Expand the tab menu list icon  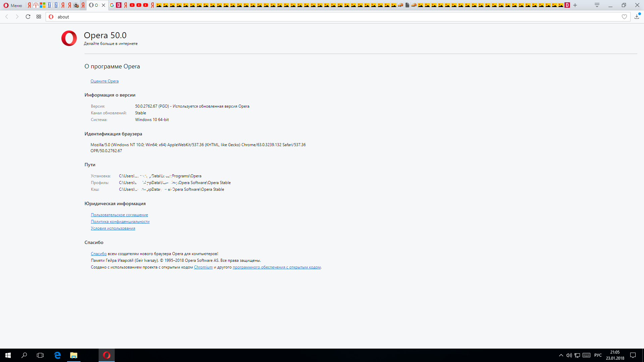(x=597, y=5)
